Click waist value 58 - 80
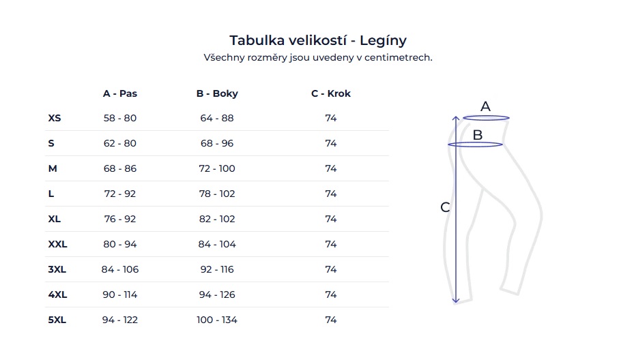Image resolution: width=619 pixels, height=364 pixels. click(120, 118)
